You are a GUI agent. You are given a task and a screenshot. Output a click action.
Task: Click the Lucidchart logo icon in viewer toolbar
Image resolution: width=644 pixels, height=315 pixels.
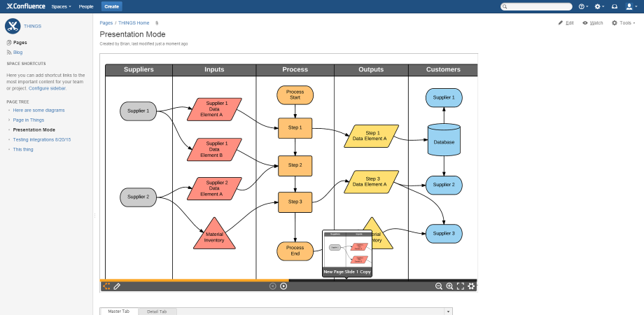click(106, 286)
